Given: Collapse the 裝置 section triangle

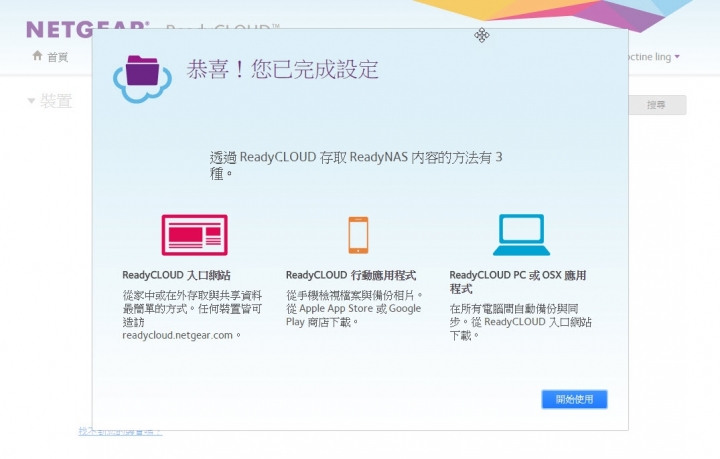Looking at the screenshot, I should [31, 101].
